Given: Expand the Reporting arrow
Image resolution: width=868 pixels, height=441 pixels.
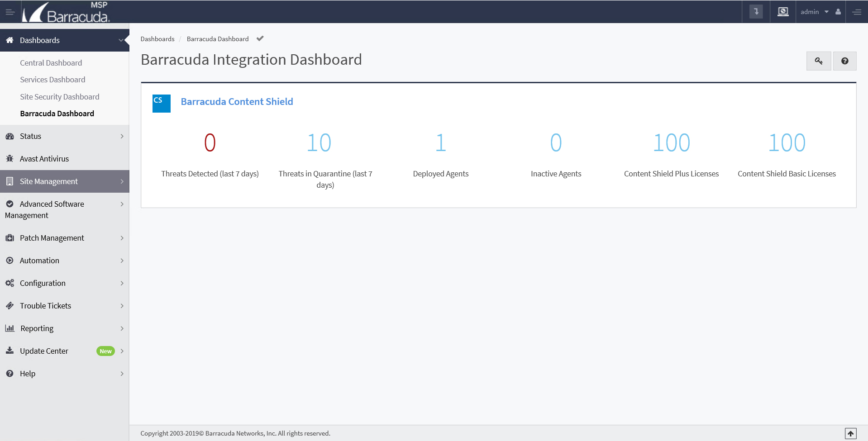Looking at the screenshot, I should [122, 328].
